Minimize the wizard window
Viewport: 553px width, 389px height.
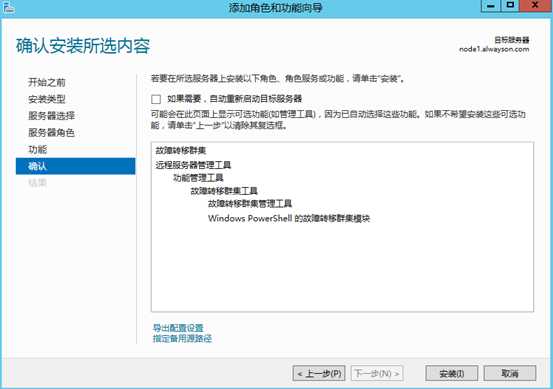pyautogui.click(x=491, y=6)
